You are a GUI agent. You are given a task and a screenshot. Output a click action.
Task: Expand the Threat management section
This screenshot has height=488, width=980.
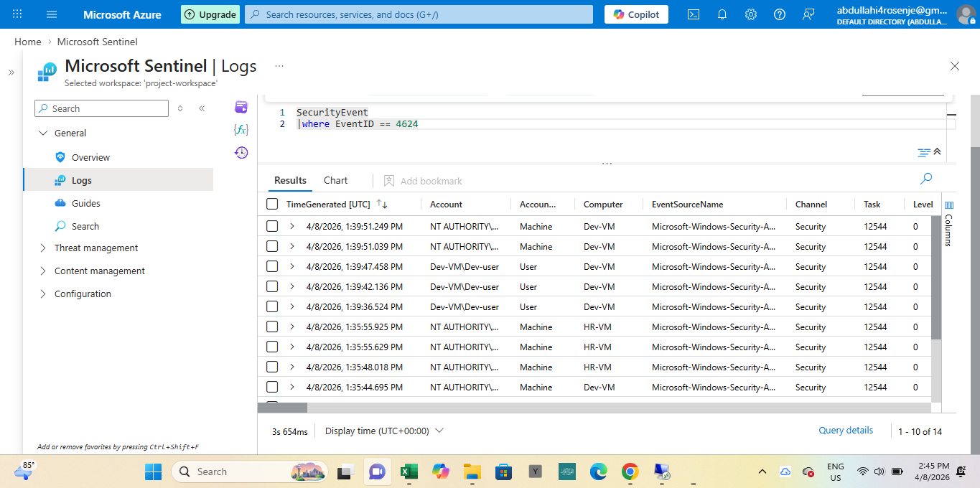pos(96,248)
